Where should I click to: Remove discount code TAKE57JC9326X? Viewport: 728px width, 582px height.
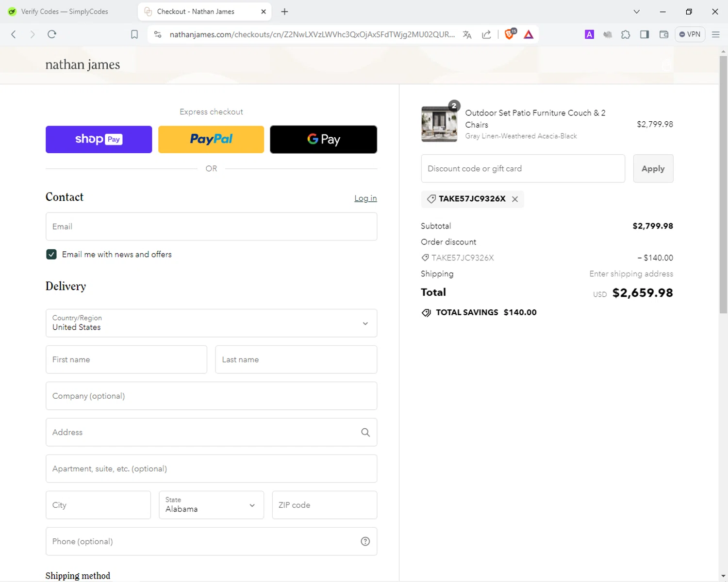[x=515, y=199]
